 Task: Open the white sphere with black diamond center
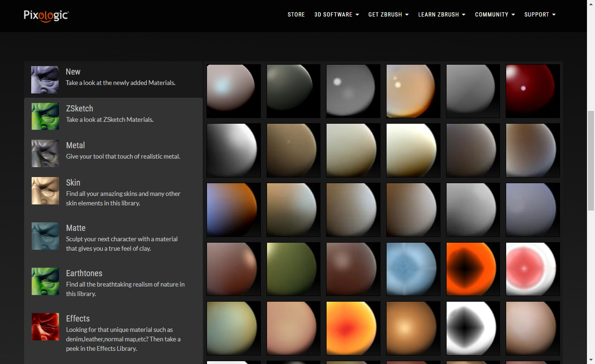473,328
